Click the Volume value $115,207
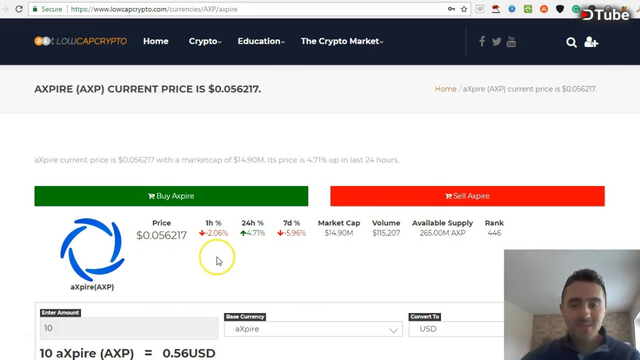 (386, 233)
